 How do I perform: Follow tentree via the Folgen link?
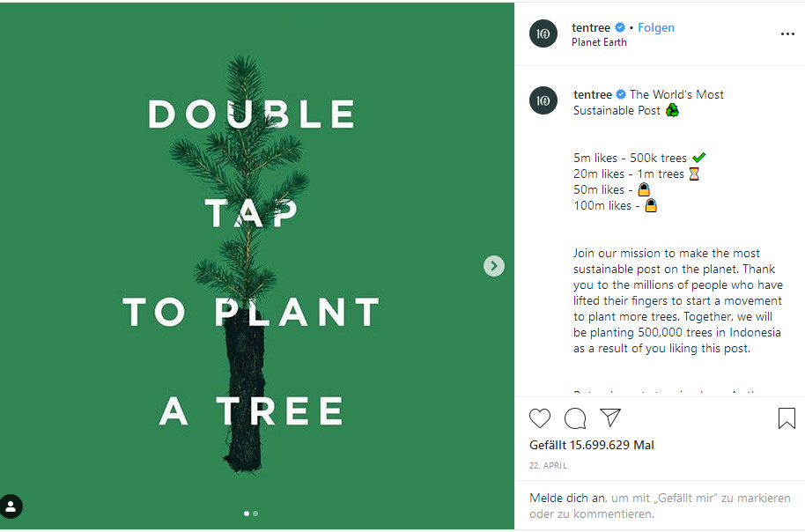coord(656,27)
